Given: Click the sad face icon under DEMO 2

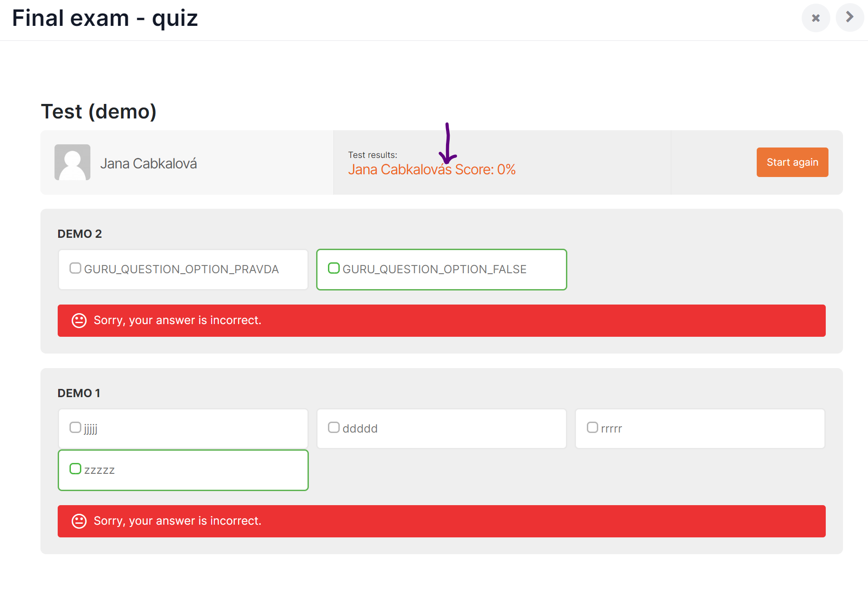Looking at the screenshot, I should pos(79,320).
